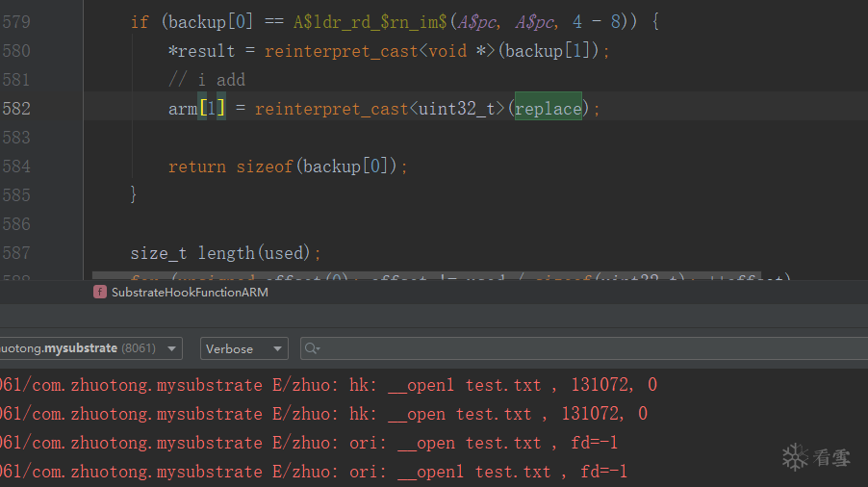Click line number 582 in the gutter

(16, 109)
